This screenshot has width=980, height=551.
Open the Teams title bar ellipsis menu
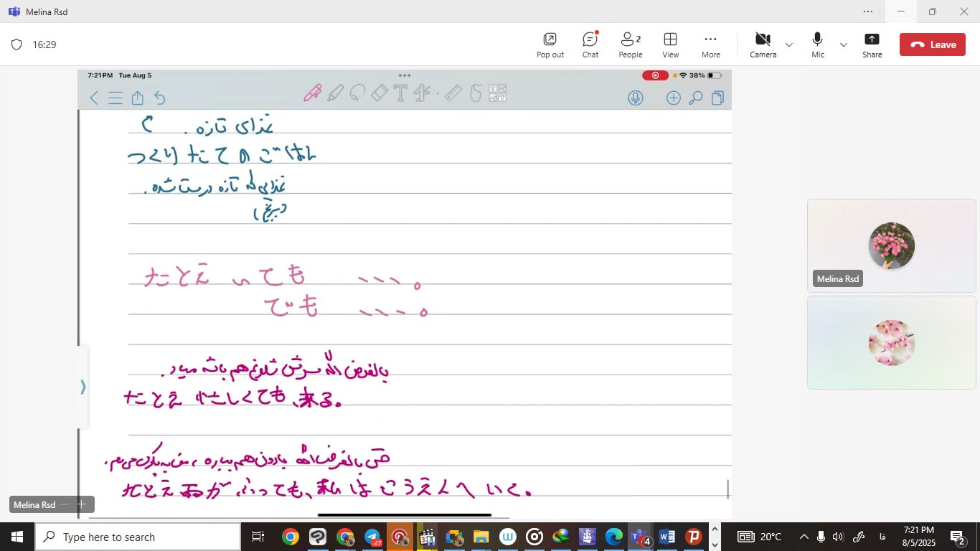coord(868,11)
